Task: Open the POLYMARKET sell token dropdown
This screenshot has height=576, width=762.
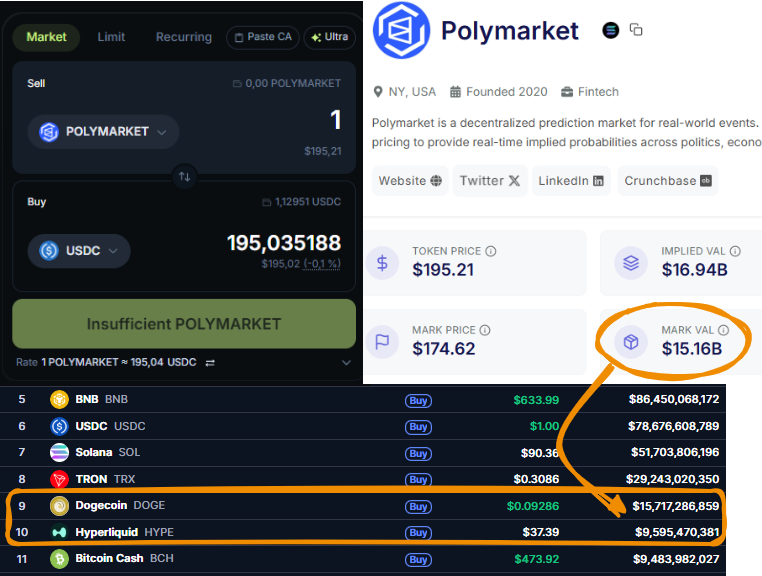Action: coord(103,132)
